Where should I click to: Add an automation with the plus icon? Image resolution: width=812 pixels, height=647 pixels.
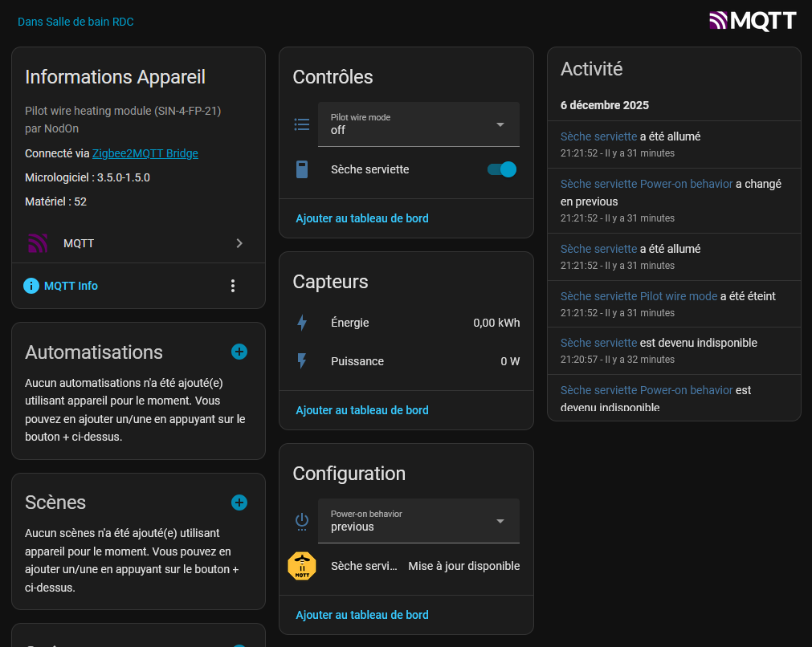pos(239,352)
